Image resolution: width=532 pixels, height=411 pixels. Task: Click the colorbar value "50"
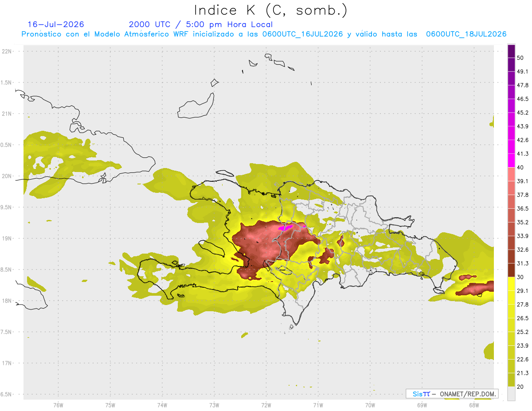click(x=520, y=58)
